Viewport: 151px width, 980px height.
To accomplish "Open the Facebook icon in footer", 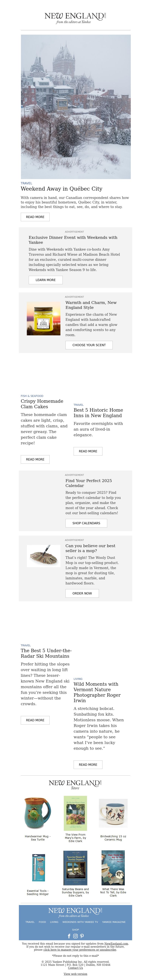I will (x=69, y=936).
